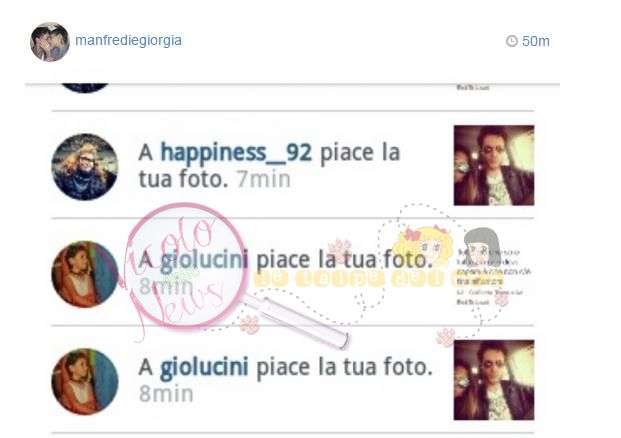This screenshot has height=438, width=621.
Task: Click the dark-haired cartoon girl watermark
Action: tap(482, 246)
